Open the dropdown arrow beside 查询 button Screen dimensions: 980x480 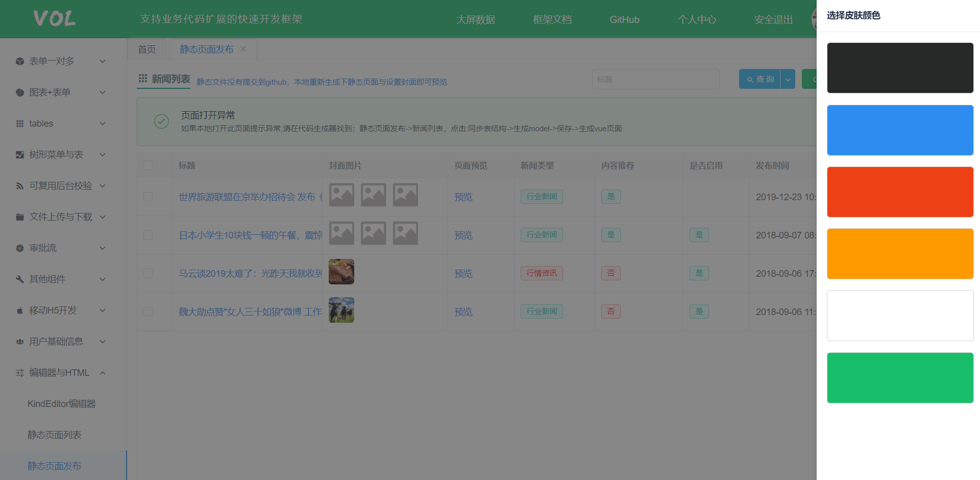[x=788, y=79]
